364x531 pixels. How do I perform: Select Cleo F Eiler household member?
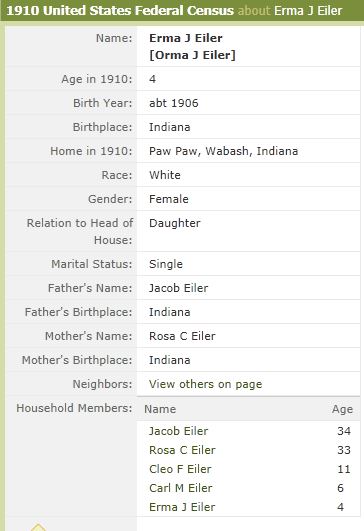click(180, 469)
